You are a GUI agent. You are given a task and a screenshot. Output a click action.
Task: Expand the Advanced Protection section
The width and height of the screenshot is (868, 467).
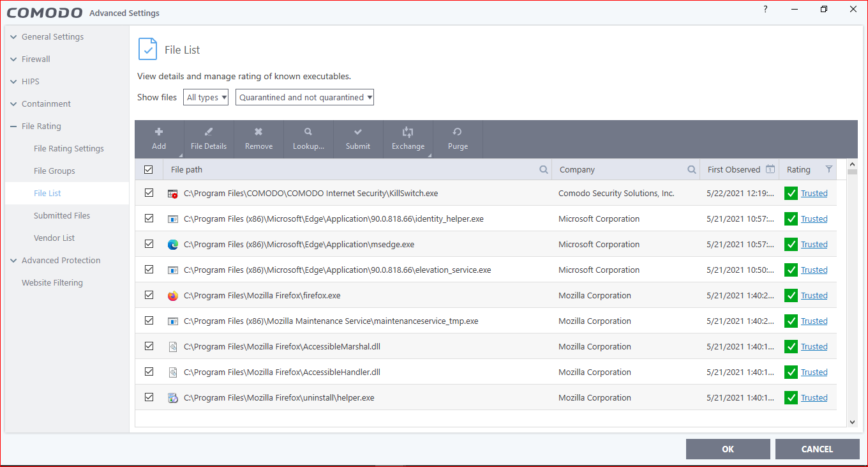click(61, 260)
